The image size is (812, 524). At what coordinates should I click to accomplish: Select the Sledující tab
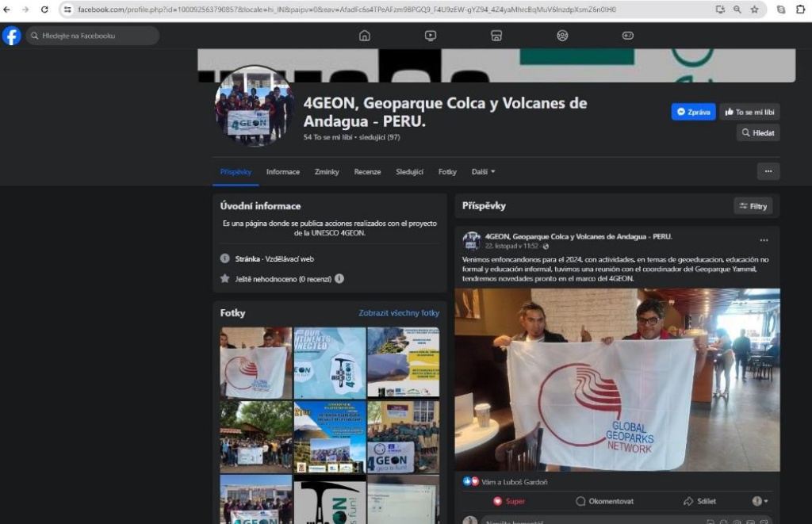click(410, 172)
